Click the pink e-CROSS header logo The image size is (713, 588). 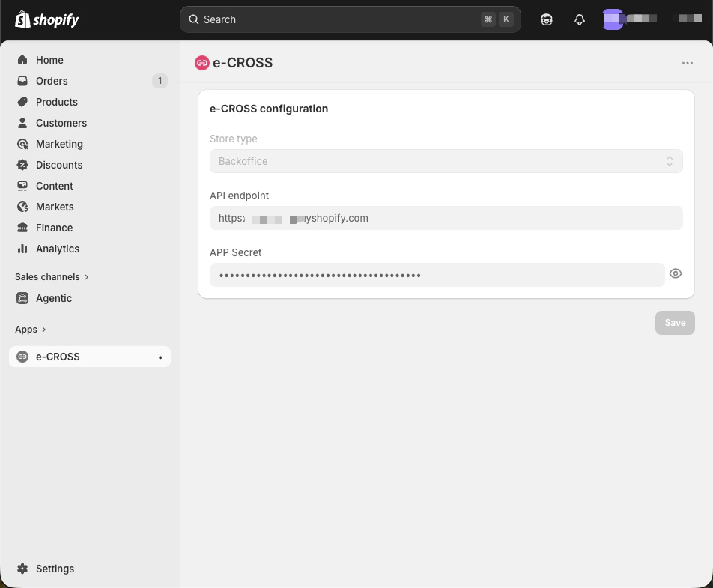[x=202, y=63]
